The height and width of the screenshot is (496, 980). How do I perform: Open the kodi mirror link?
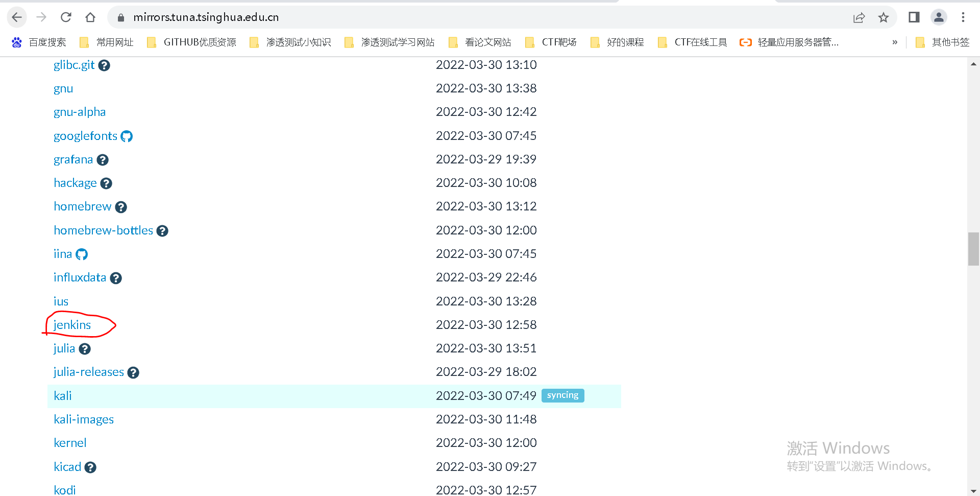64,490
